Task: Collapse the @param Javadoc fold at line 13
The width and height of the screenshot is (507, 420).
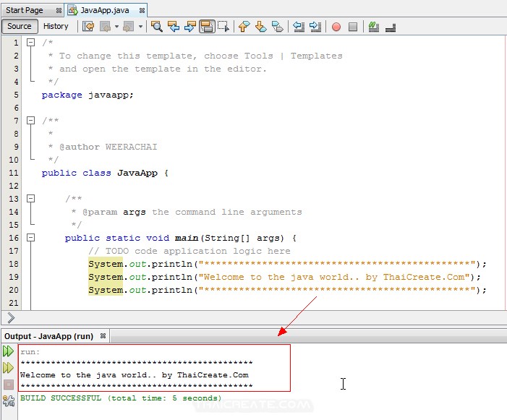Action: 30,198
